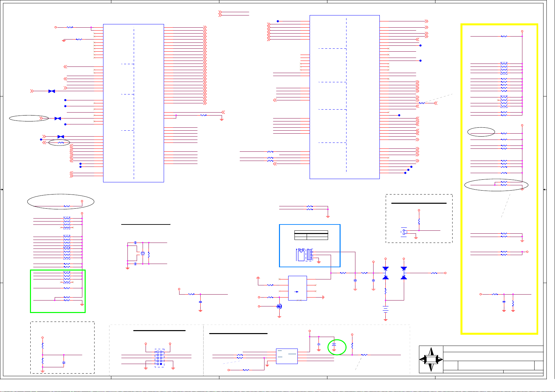Select the small IC block with arrow
Image resolution: width=555 pixels, height=392 pixels.
297,288
